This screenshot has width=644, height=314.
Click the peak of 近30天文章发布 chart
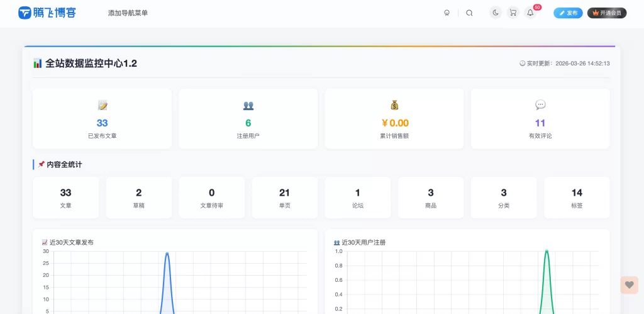(x=167, y=254)
